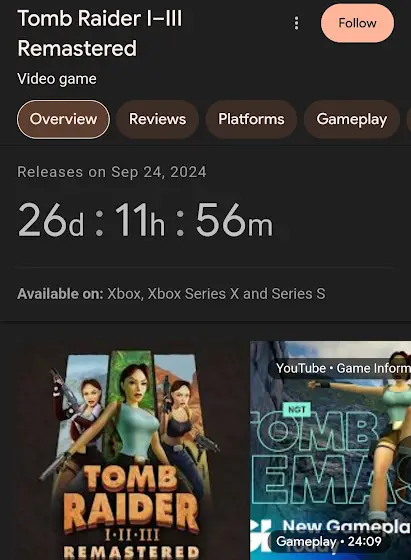Tap the Gameplay 24:09 duration badge
411x560 pixels.
[329, 541]
